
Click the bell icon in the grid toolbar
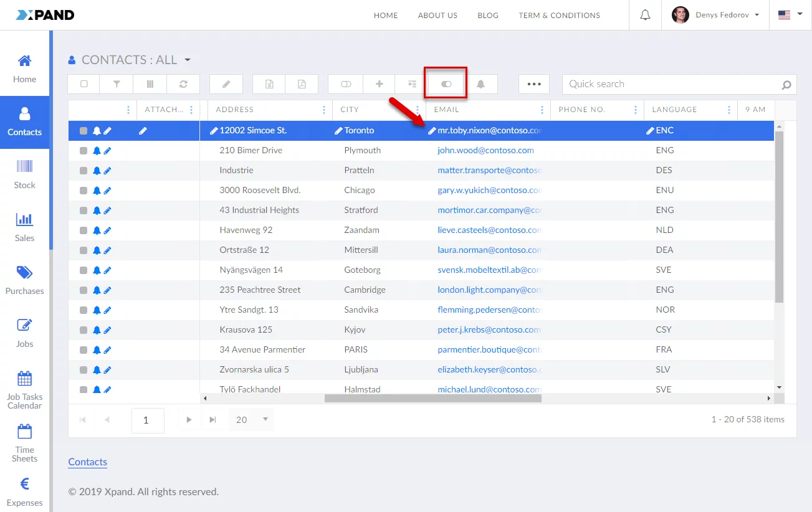(480, 84)
